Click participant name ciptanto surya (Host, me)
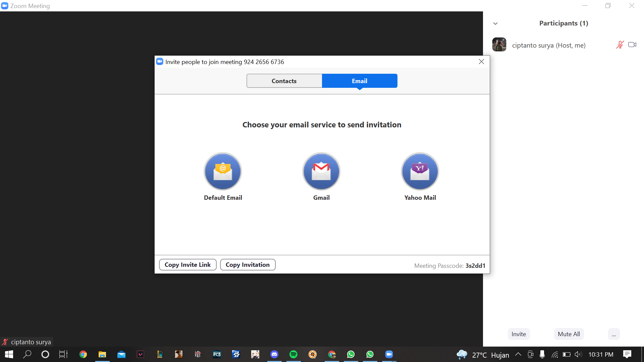 tap(549, 45)
